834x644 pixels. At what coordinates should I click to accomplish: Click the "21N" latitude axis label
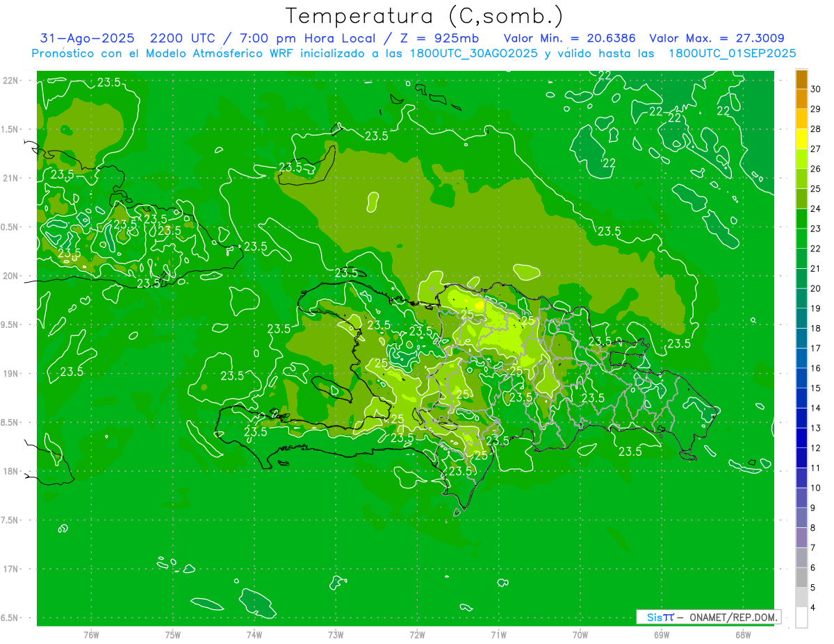11,178
